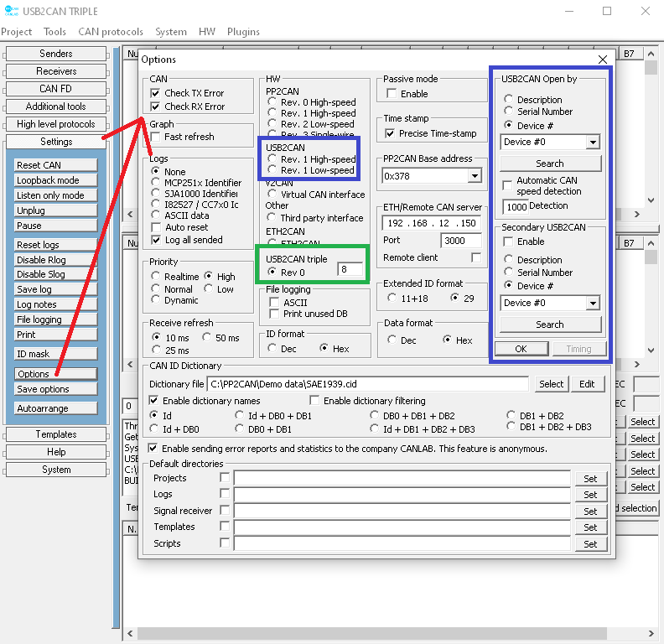The width and height of the screenshot is (664, 644).
Task: Open the Project menu
Action: coord(16,32)
